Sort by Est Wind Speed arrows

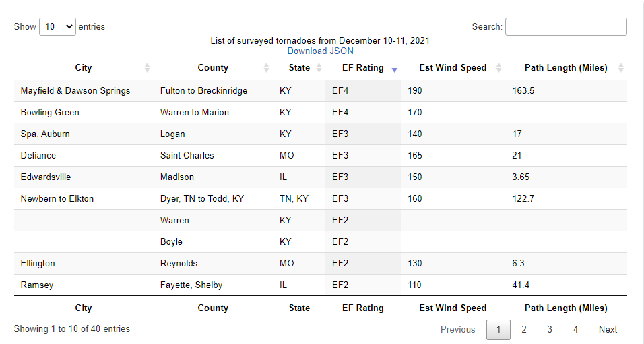point(498,68)
